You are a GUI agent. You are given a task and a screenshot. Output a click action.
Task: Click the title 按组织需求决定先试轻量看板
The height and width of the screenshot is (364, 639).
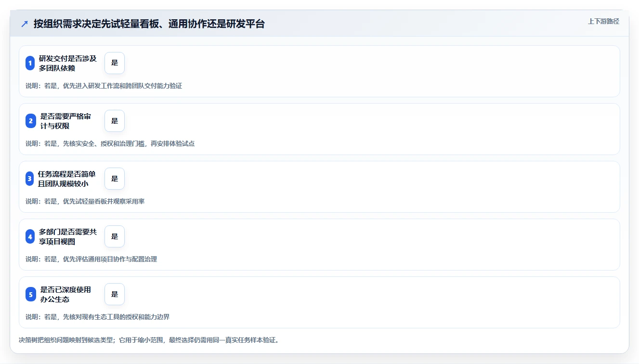pos(149,24)
